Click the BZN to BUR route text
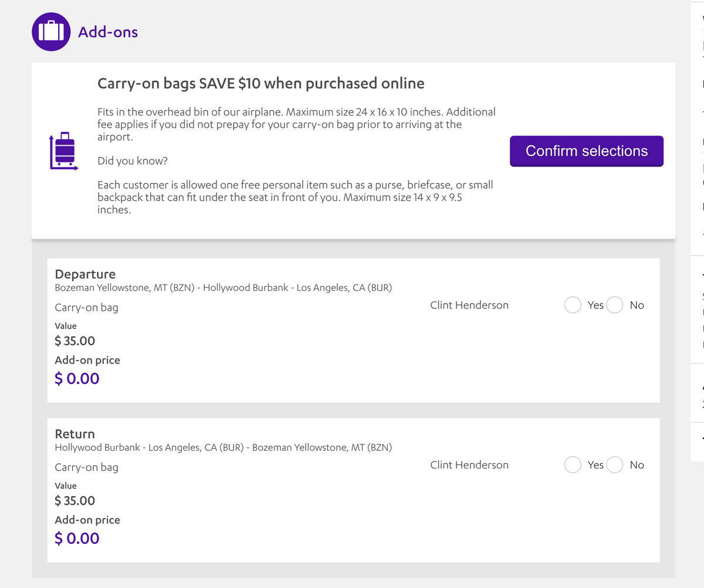This screenshot has height=588, width=704. [224, 287]
